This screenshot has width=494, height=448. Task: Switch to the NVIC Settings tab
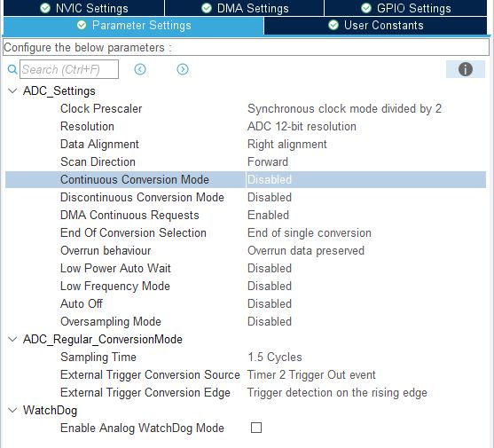pos(83,8)
